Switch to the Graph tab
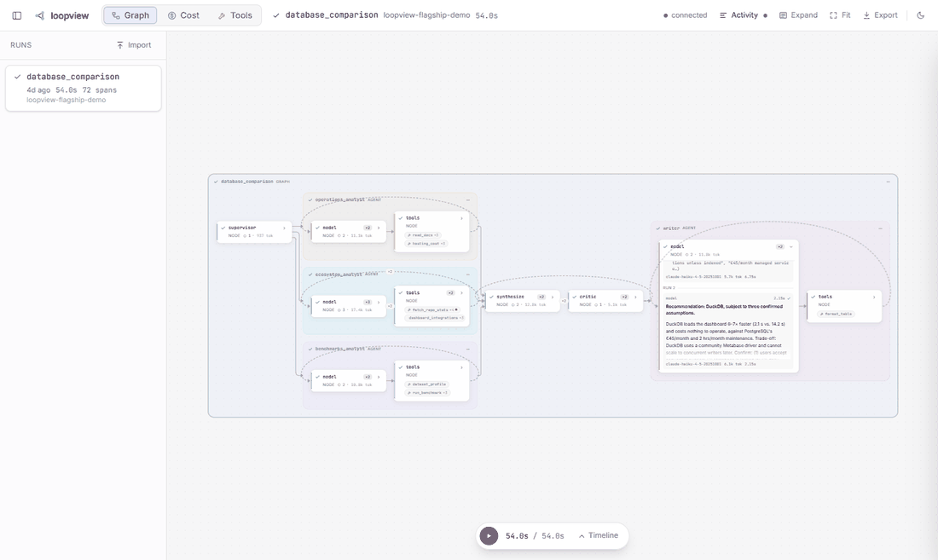938x560 pixels. [x=130, y=15]
